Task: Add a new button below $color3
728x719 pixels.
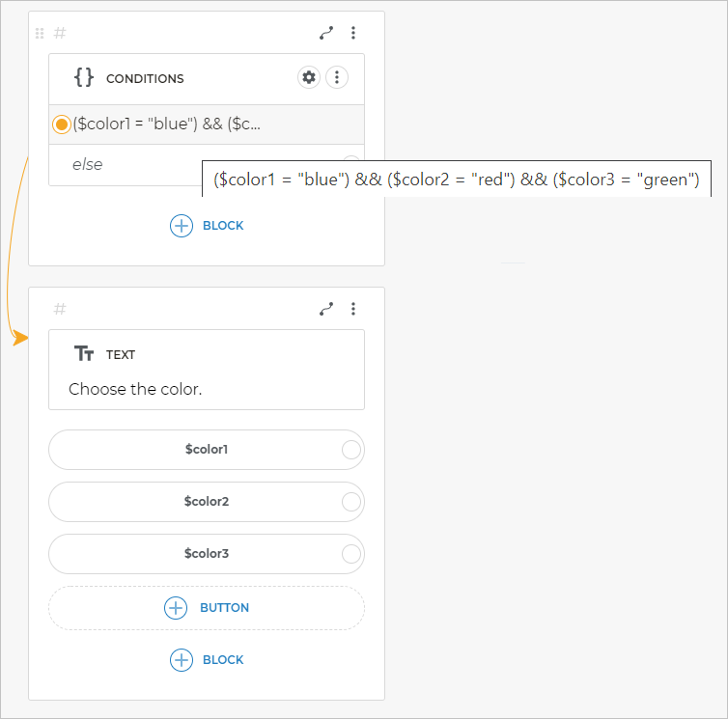Action: coord(207,608)
